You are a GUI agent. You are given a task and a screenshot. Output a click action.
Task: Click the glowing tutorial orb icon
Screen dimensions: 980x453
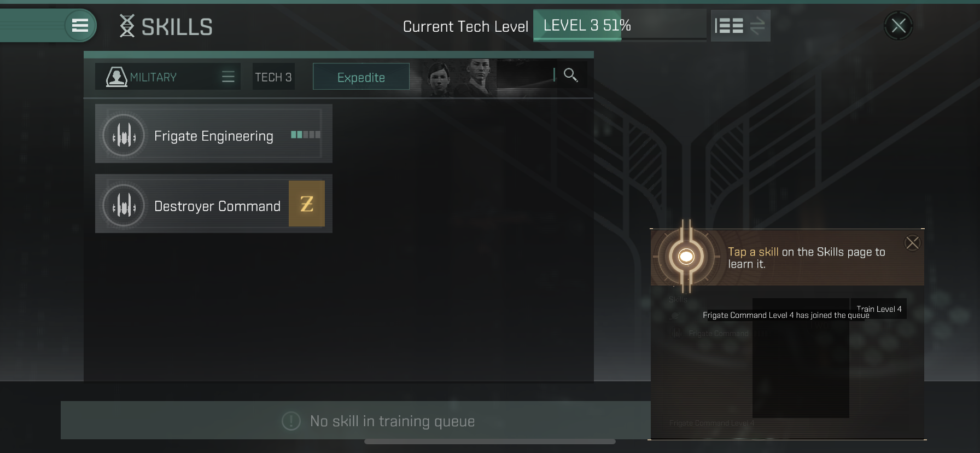pos(686,256)
